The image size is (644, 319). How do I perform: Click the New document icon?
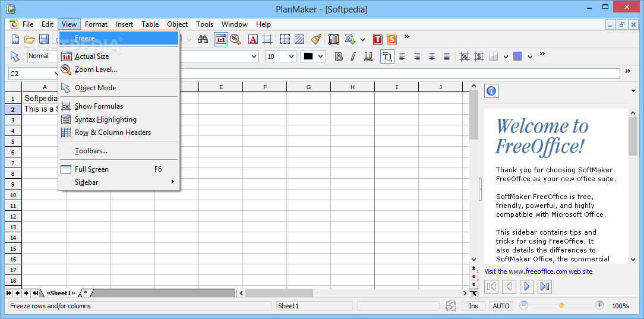[x=15, y=39]
